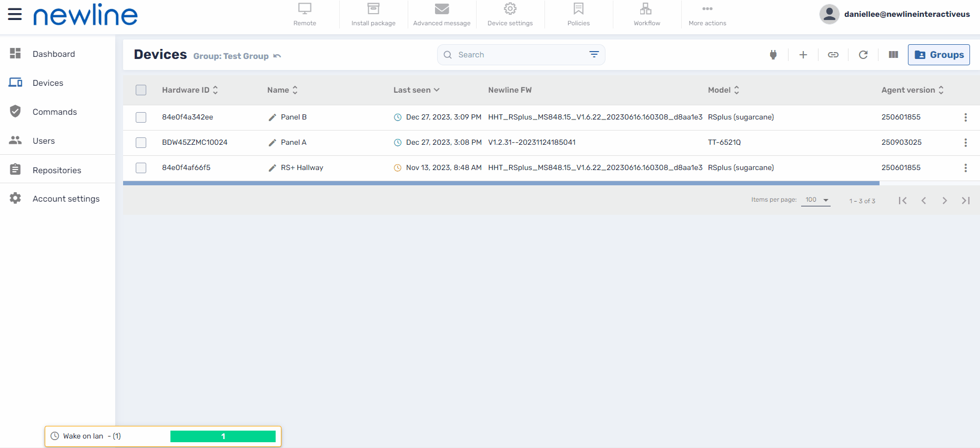
Task: Go to previous page
Action: (x=924, y=201)
